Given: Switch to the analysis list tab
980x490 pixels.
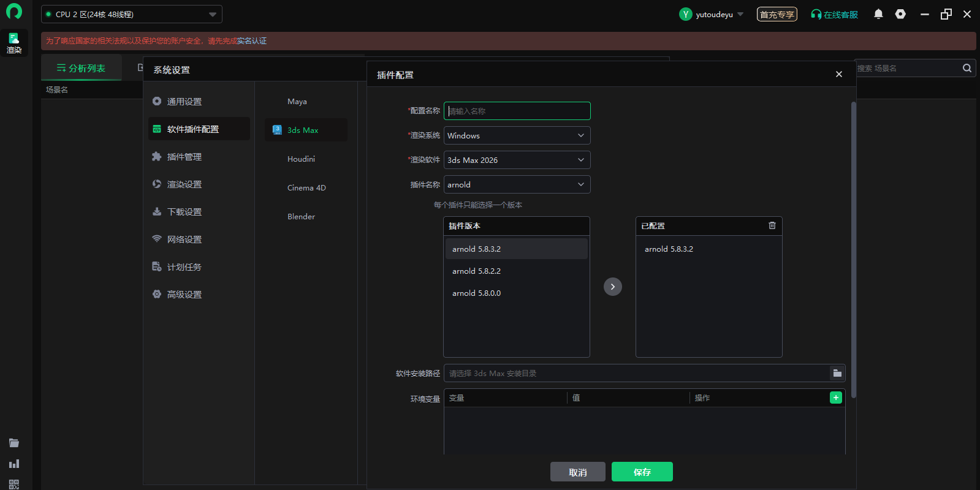Looking at the screenshot, I should pyautogui.click(x=81, y=68).
